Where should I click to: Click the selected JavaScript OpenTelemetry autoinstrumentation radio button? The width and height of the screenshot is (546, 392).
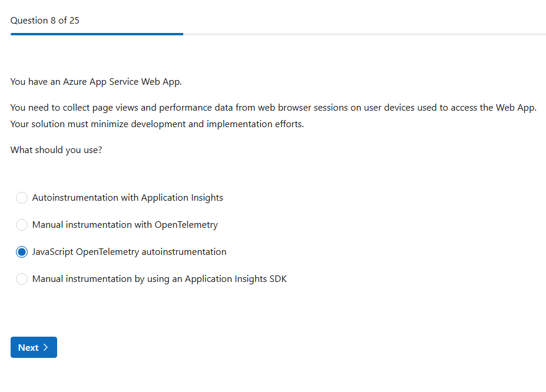[22, 252]
